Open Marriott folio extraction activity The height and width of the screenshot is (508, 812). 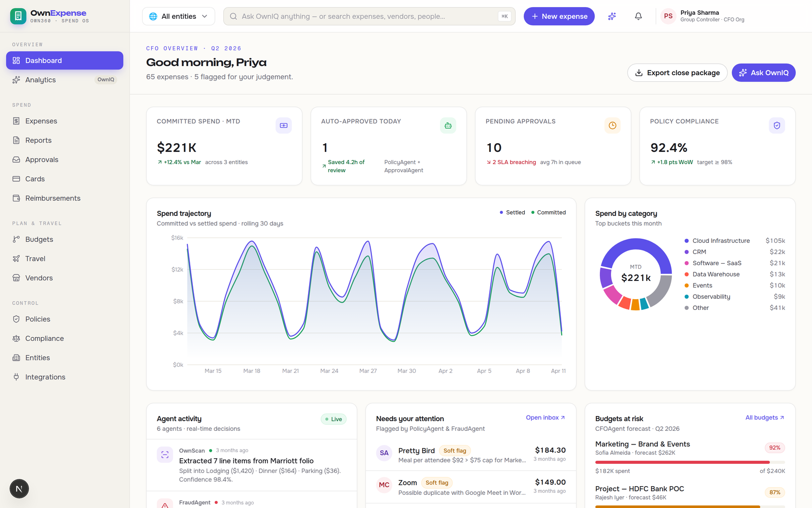252,465
